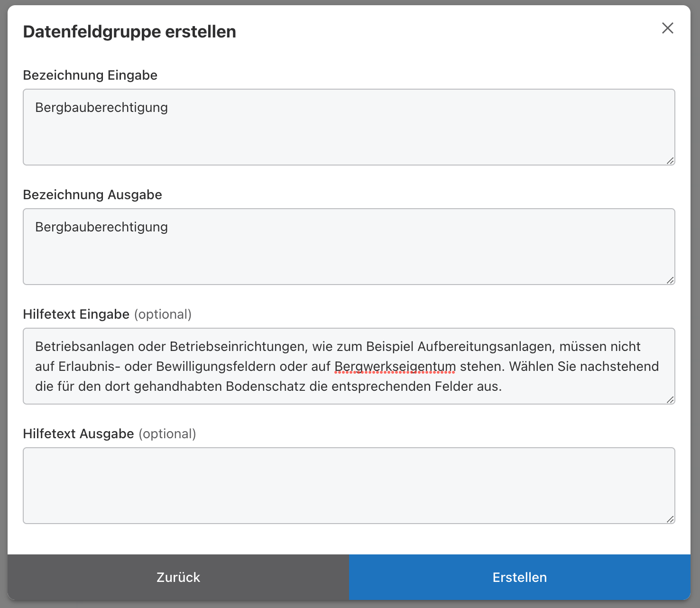Click the misspelled word Bergwerkseigentum

pyautogui.click(x=395, y=367)
